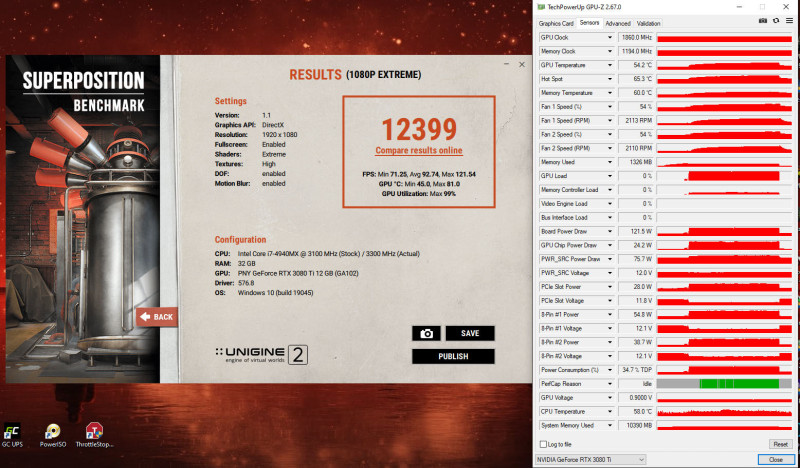Expand the System Memory Used dropdown
Screen dimensions: 800x468
(609, 425)
